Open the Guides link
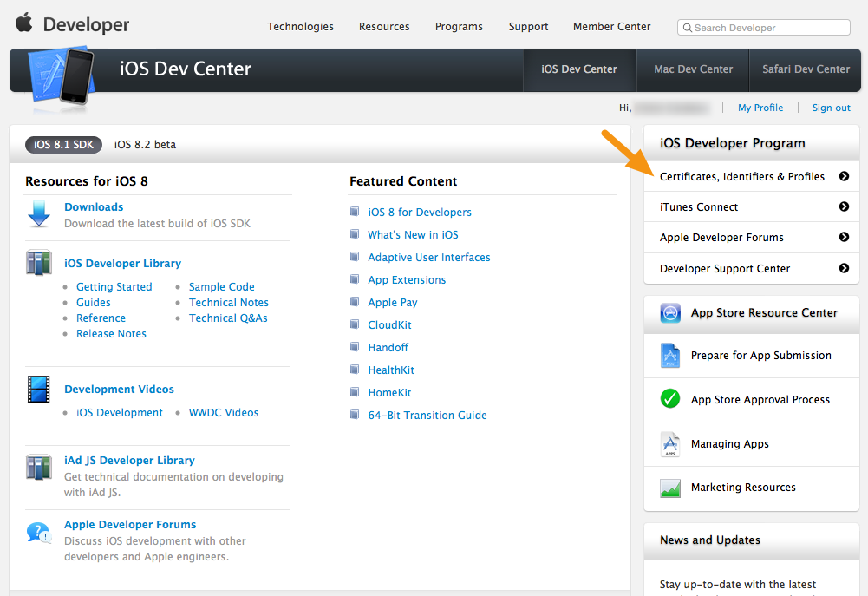 pyautogui.click(x=93, y=303)
